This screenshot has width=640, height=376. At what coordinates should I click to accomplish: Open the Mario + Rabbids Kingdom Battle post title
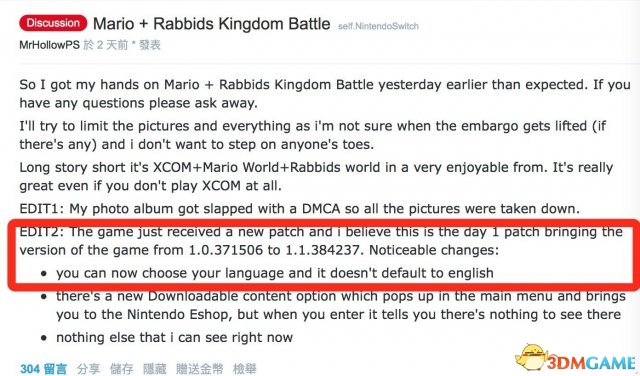[211, 24]
